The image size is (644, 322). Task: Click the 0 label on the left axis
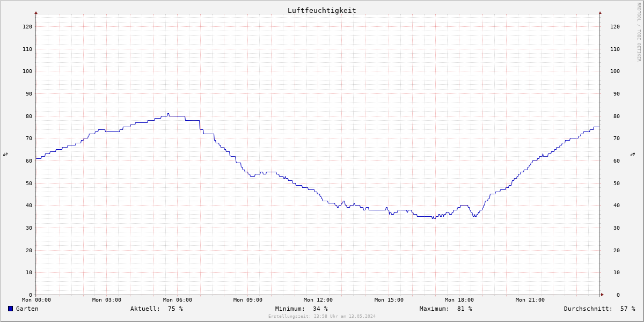30,295
